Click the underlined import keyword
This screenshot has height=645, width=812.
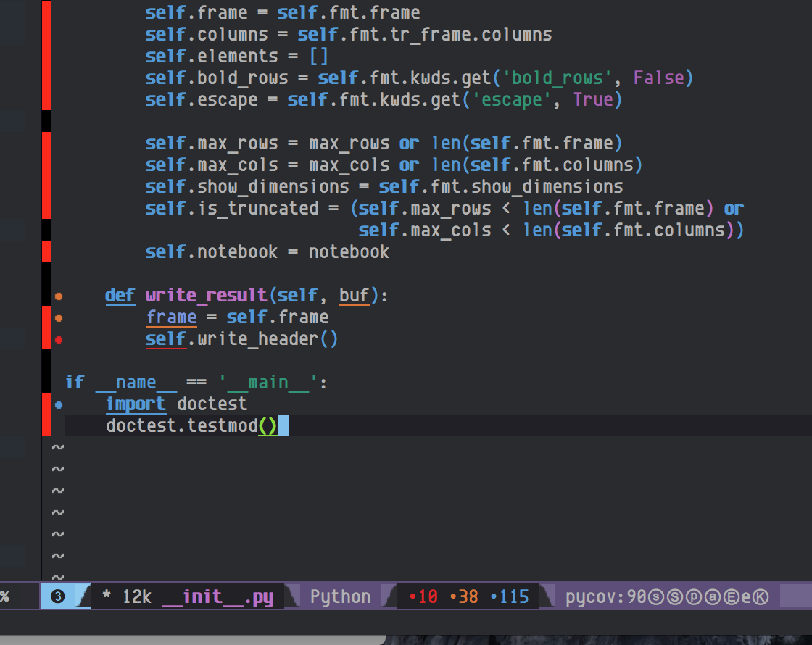tap(136, 404)
